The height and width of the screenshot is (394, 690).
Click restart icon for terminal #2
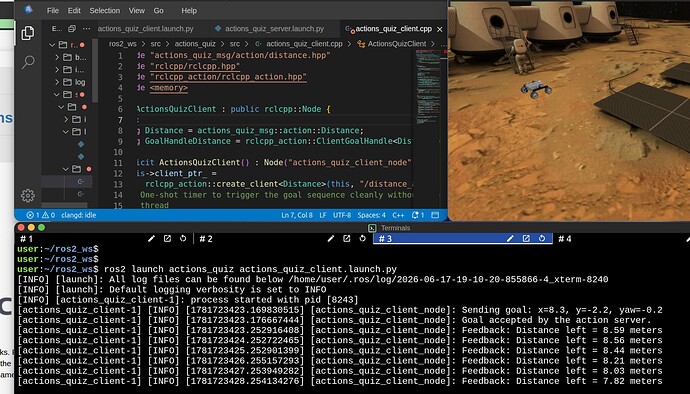pos(363,239)
